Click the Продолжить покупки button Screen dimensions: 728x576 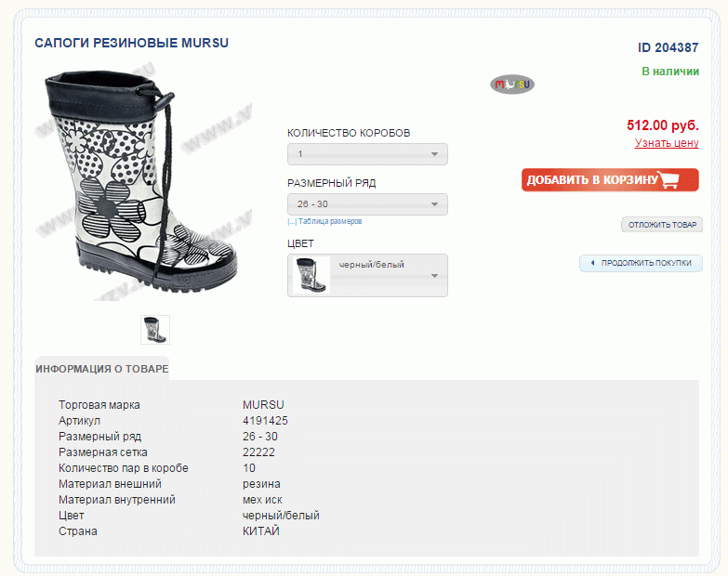pyautogui.click(x=641, y=263)
